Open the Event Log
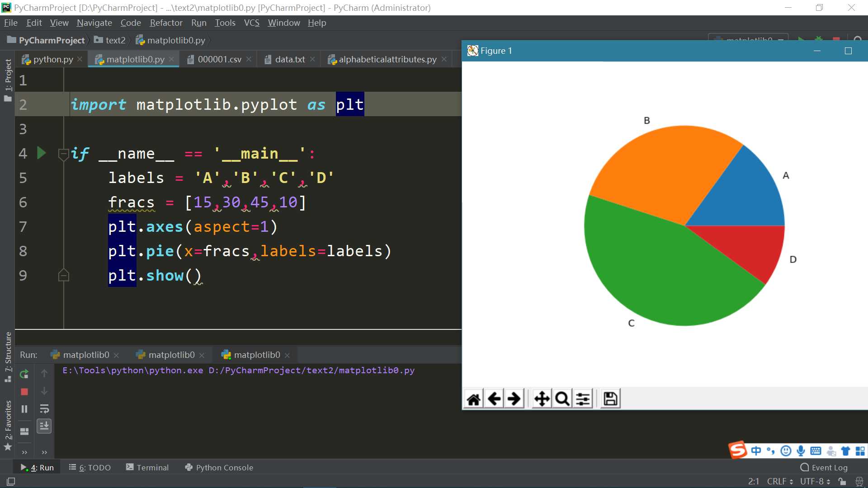The width and height of the screenshot is (868, 488). (x=824, y=467)
